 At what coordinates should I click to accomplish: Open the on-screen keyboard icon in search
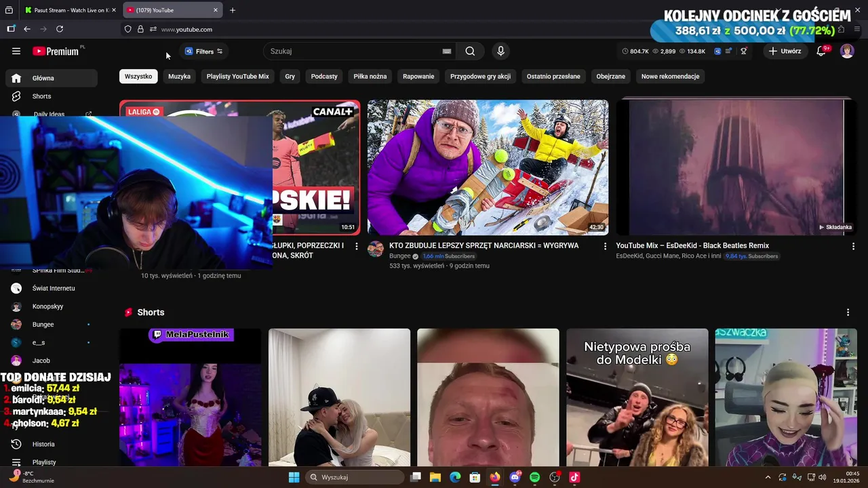pos(447,52)
